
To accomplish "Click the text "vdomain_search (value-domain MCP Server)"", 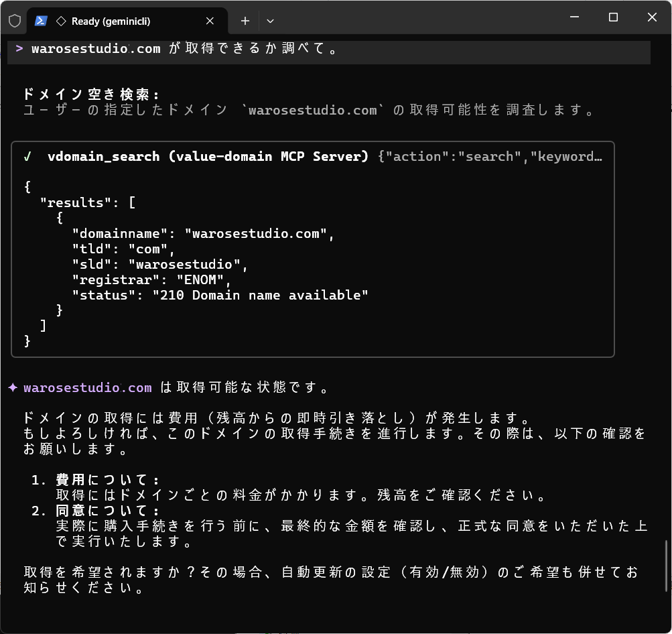I will click(x=208, y=156).
